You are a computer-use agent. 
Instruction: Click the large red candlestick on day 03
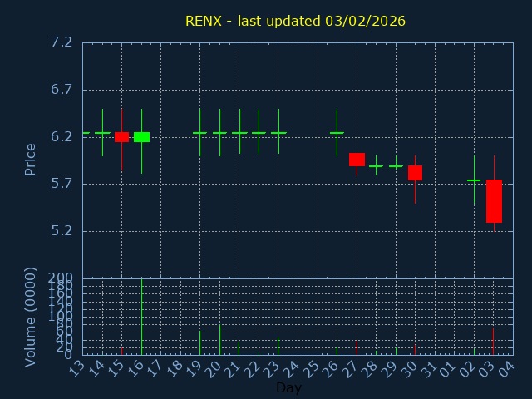[x=494, y=200]
